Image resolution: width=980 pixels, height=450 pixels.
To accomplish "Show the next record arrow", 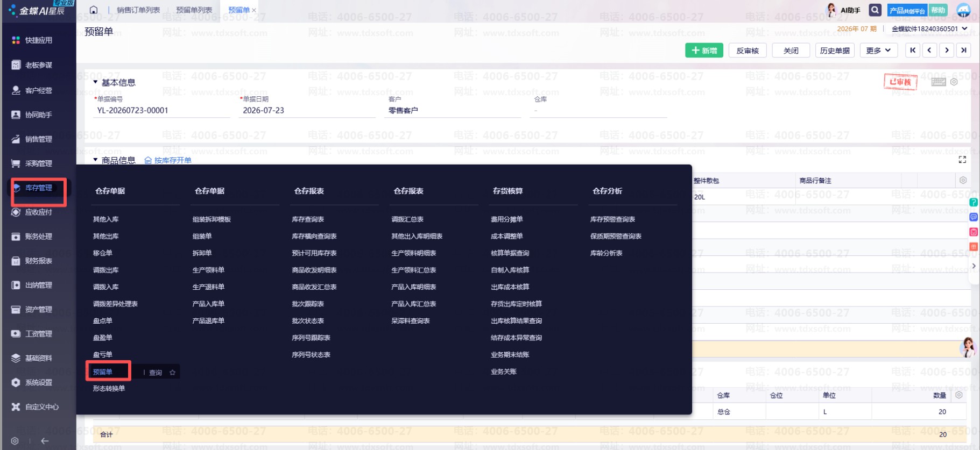I will tap(947, 51).
